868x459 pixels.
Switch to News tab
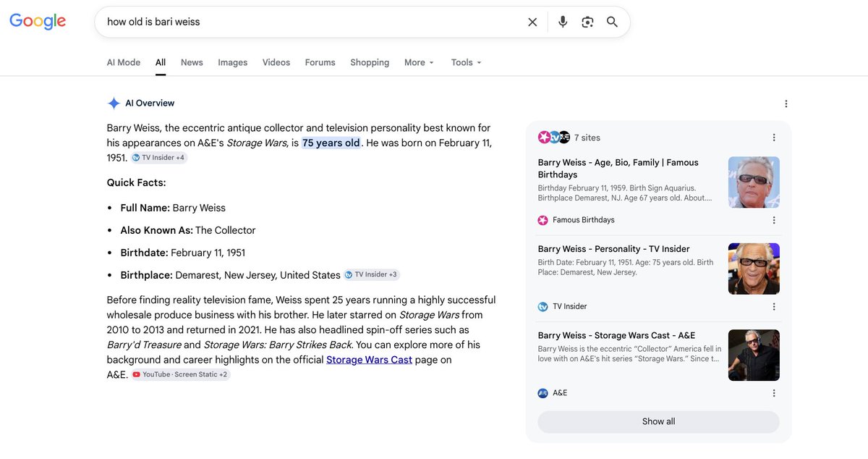192,62
